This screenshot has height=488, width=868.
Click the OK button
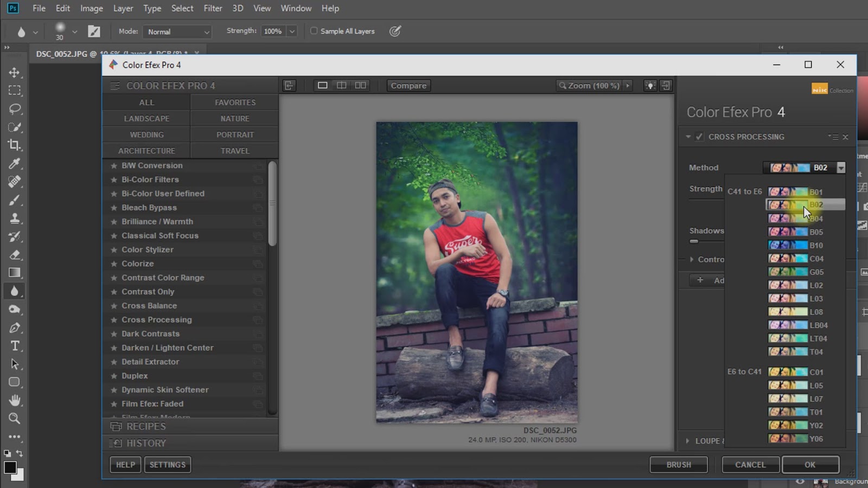tap(809, 465)
